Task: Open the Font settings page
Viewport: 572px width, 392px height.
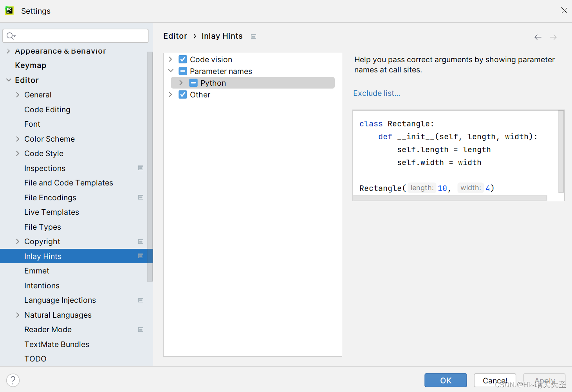Action: [x=32, y=124]
